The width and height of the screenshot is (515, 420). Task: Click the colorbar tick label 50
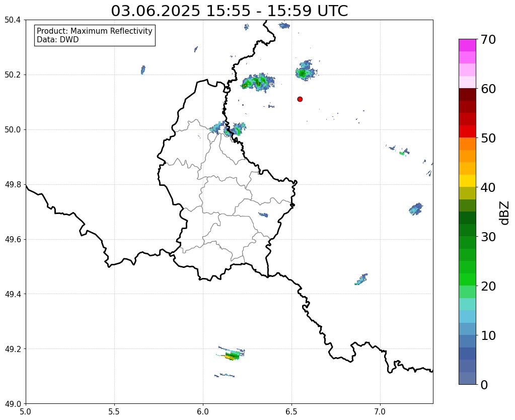(488, 138)
